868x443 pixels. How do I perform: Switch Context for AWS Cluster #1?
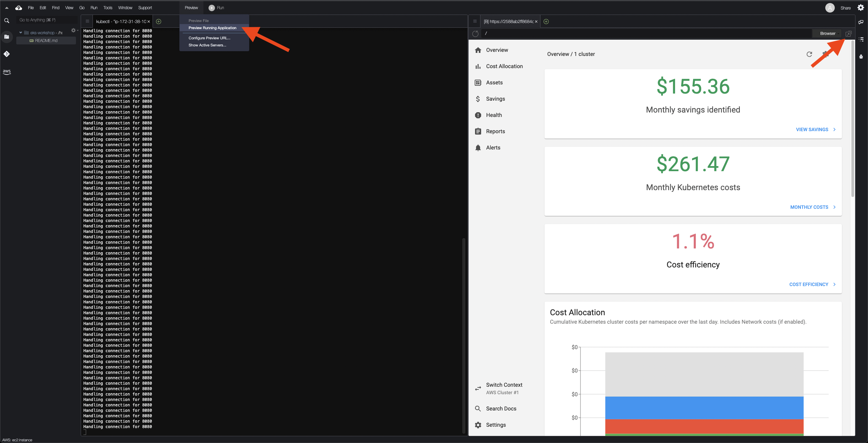504,388
